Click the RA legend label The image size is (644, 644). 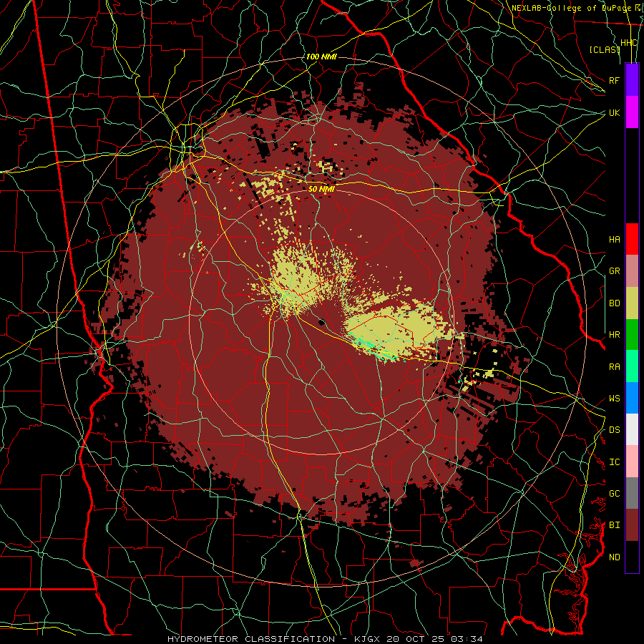(x=614, y=367)
